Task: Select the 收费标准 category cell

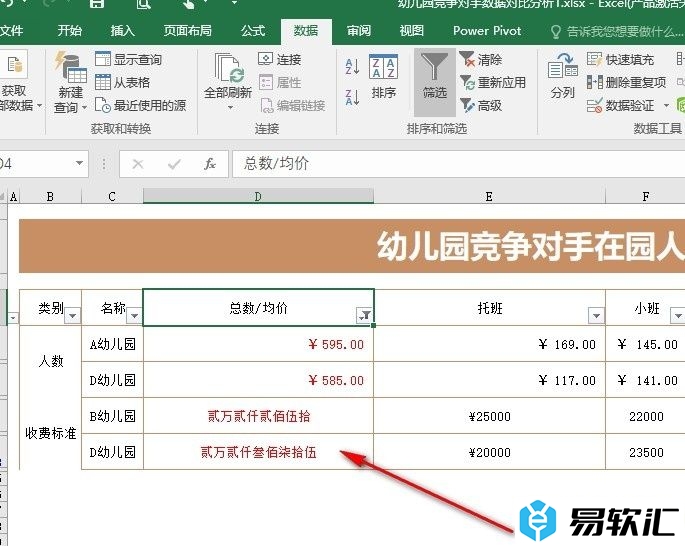Action: pyautogui.click(x=51, y=433)
